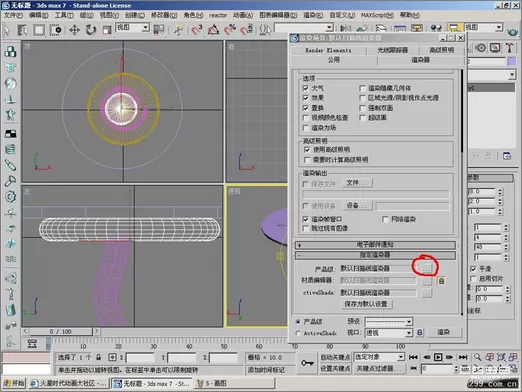
Task: Toggle the Spinner Snap icon
Action: click(246, 30)
